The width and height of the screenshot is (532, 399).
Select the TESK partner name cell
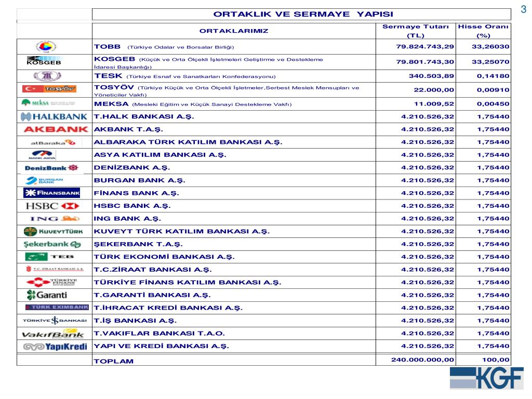(234, 76)
